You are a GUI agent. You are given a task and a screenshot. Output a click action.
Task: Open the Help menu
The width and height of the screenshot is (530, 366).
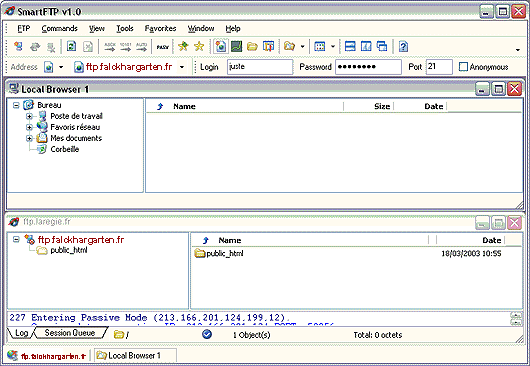(x=233, y=28)
